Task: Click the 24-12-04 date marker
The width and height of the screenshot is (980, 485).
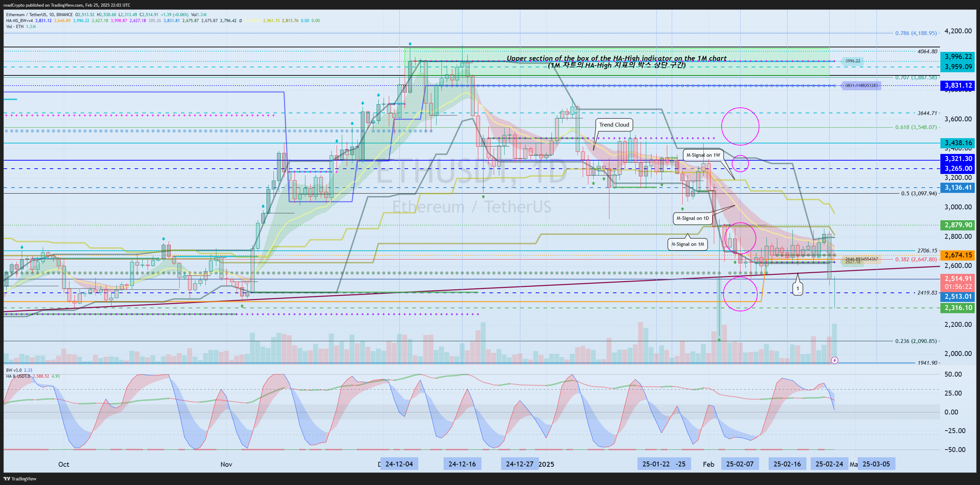Action: click(x=399, y=464)
